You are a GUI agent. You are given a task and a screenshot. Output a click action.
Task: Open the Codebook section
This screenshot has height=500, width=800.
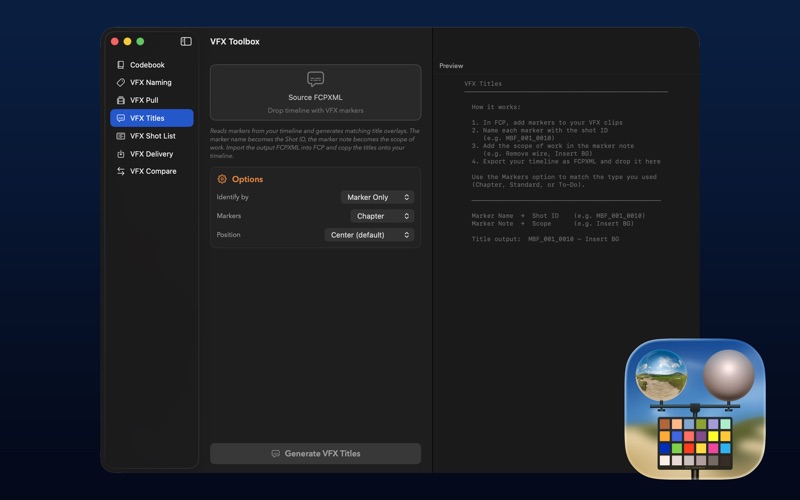tap(152, 65)
